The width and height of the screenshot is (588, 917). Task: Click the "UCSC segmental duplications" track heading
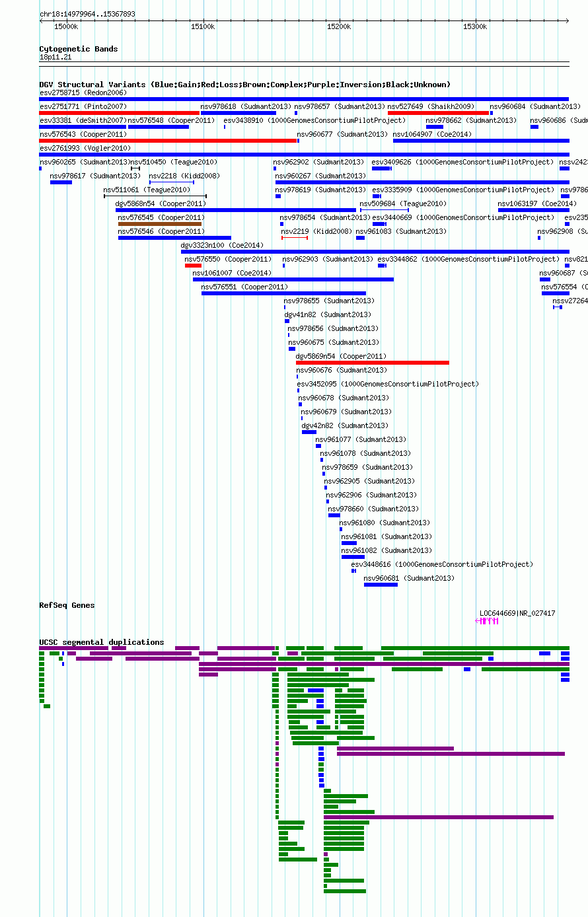[101, 642]
